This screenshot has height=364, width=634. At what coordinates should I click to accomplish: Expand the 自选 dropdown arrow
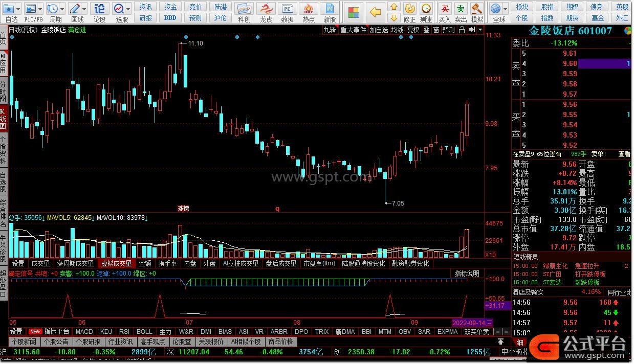(x=18, y=9)
